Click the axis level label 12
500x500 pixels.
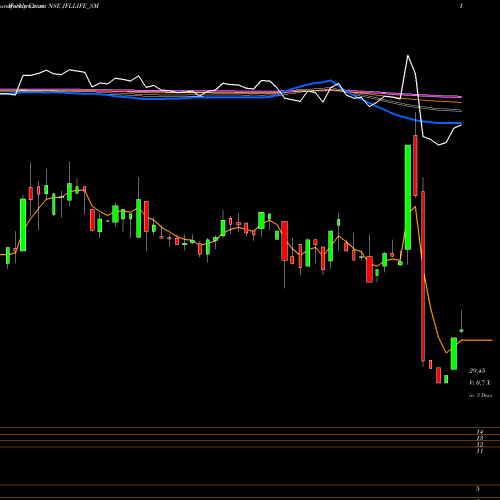coord(480,444)
